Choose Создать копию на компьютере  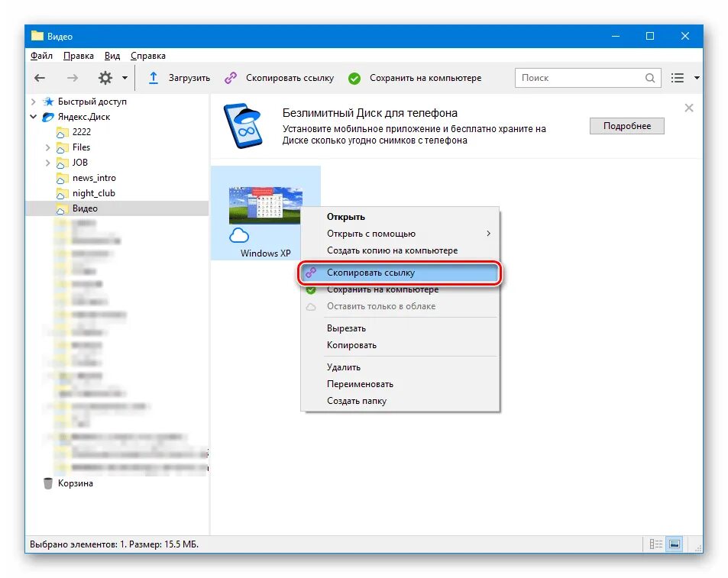(400, 250)
